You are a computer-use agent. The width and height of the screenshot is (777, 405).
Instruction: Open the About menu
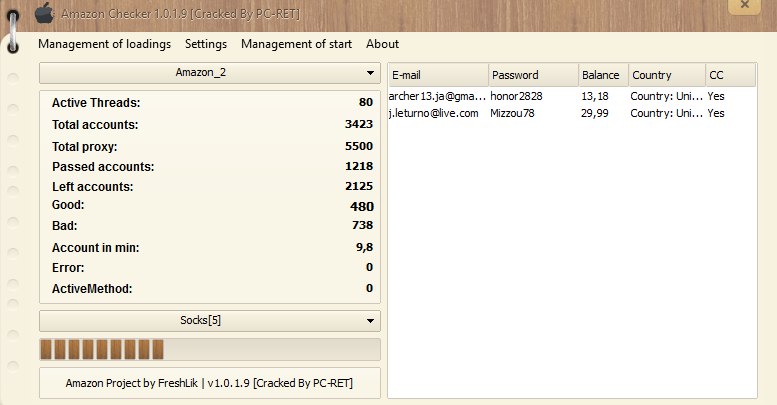pos(382,44)
